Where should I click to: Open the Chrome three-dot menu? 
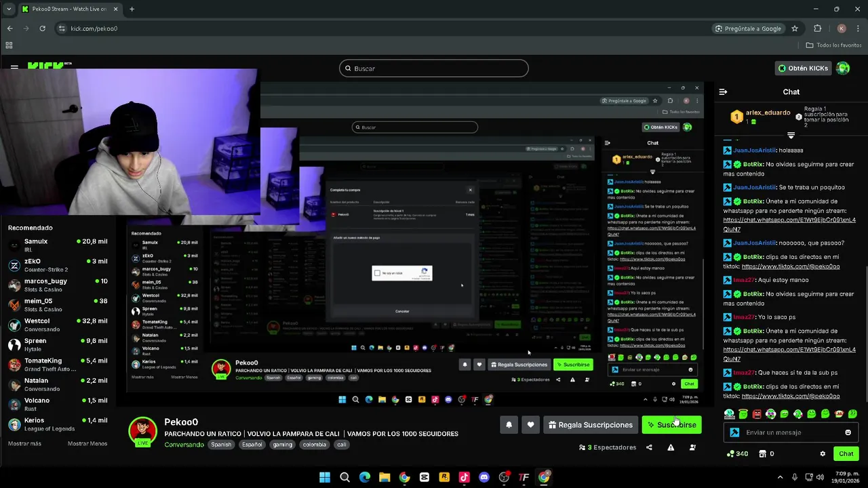(858, 28)
